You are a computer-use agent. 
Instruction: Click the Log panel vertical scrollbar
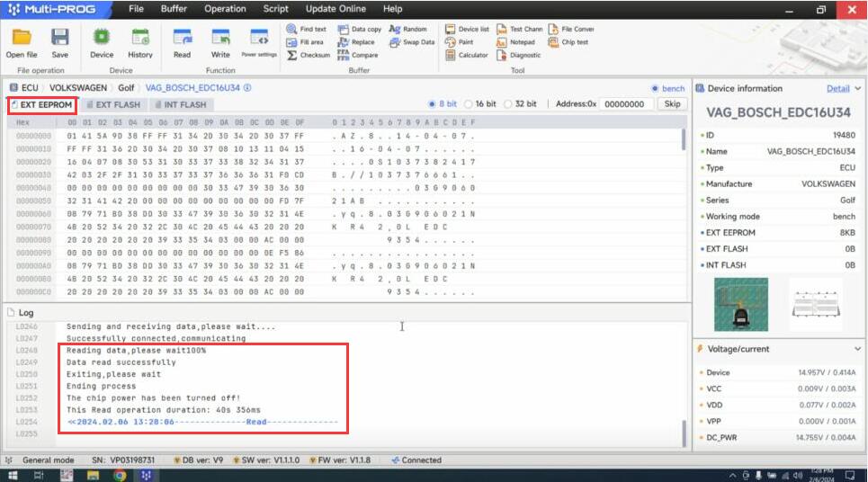pos(685,433)
